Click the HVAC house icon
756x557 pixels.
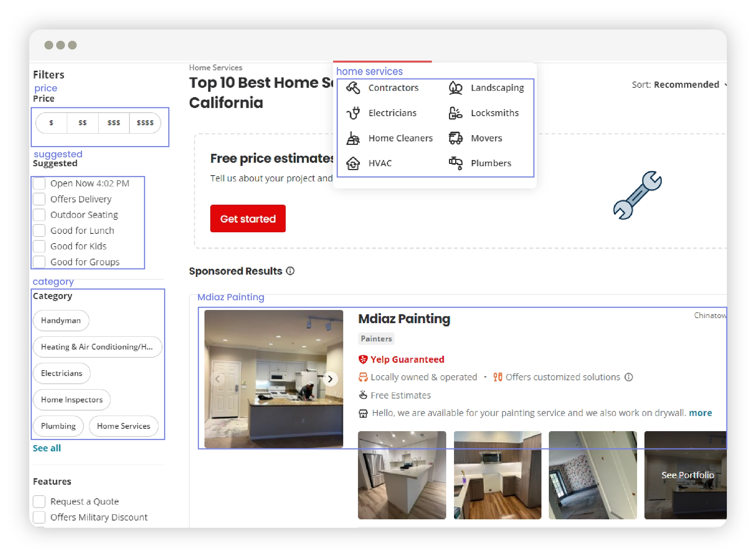pos(353,163)
